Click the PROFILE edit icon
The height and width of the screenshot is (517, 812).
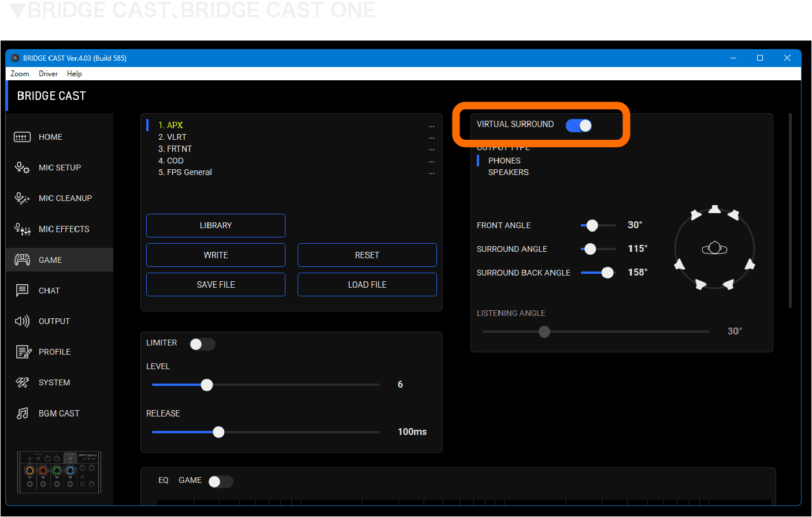click(x=23, y=352)
